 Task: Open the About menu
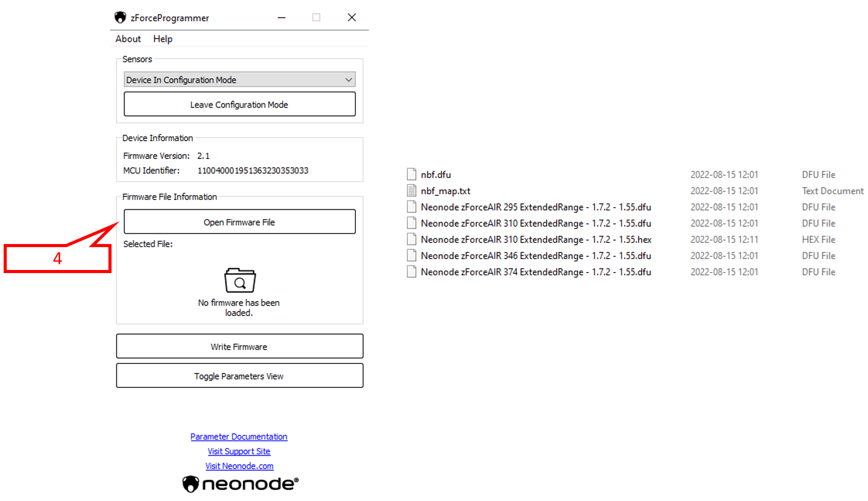(x=128, y=39)
